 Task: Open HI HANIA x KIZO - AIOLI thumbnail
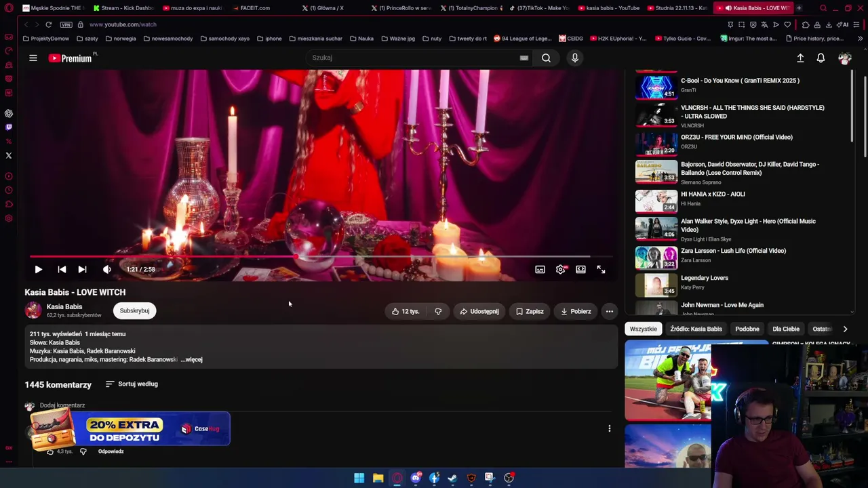(x=656, y=201)
